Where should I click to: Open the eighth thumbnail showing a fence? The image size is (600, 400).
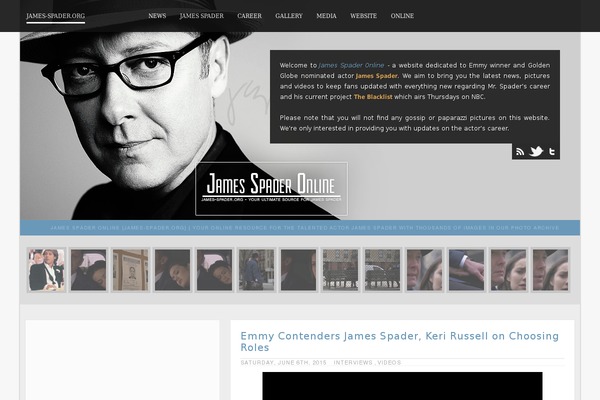click(341, 270)
